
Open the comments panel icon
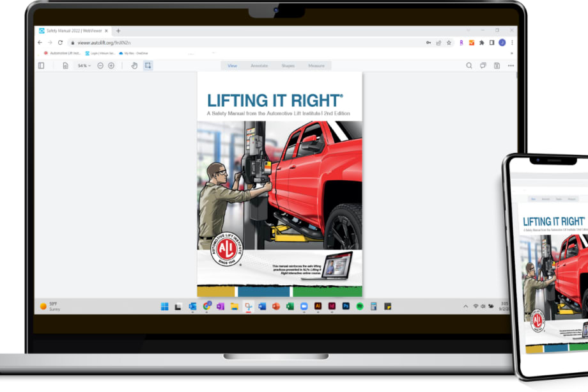click(x=483, y=66)
